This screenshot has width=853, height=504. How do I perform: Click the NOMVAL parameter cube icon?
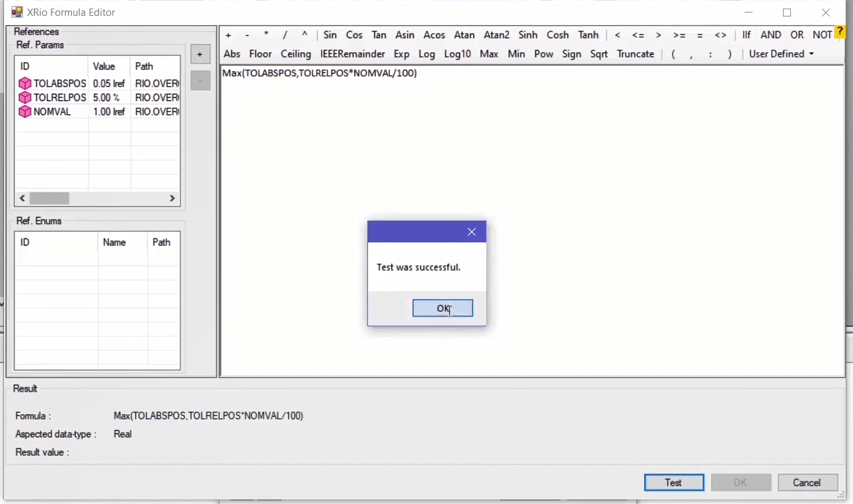24,112
